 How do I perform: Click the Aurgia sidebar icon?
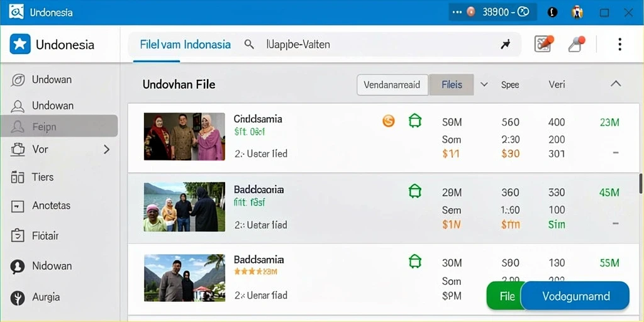point(17,297)
